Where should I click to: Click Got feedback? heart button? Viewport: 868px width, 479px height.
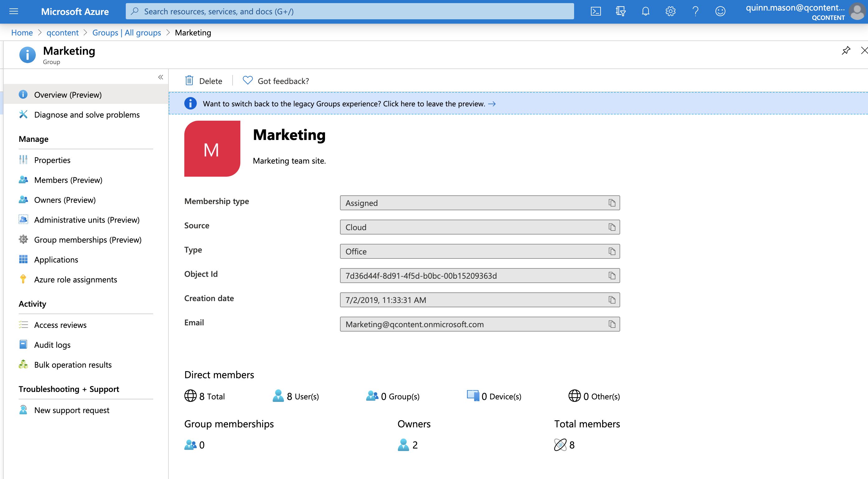pyautogui.click(x=276, y=81)
